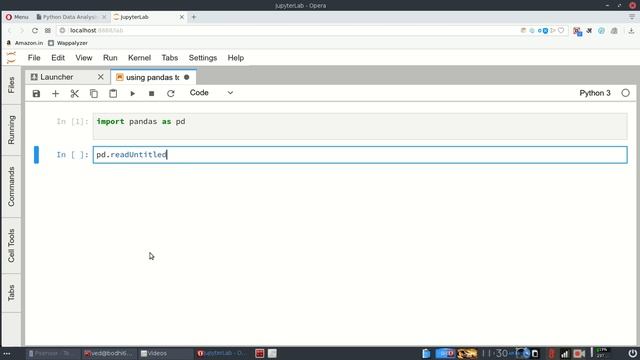Click unsaved-changes dot on the notebook tab
Screen dimensions: 640x360
(x=187, y=77)
